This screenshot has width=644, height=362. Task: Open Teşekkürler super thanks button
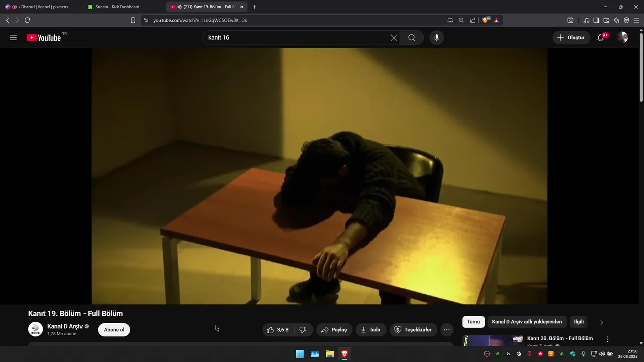click(413, 330)
